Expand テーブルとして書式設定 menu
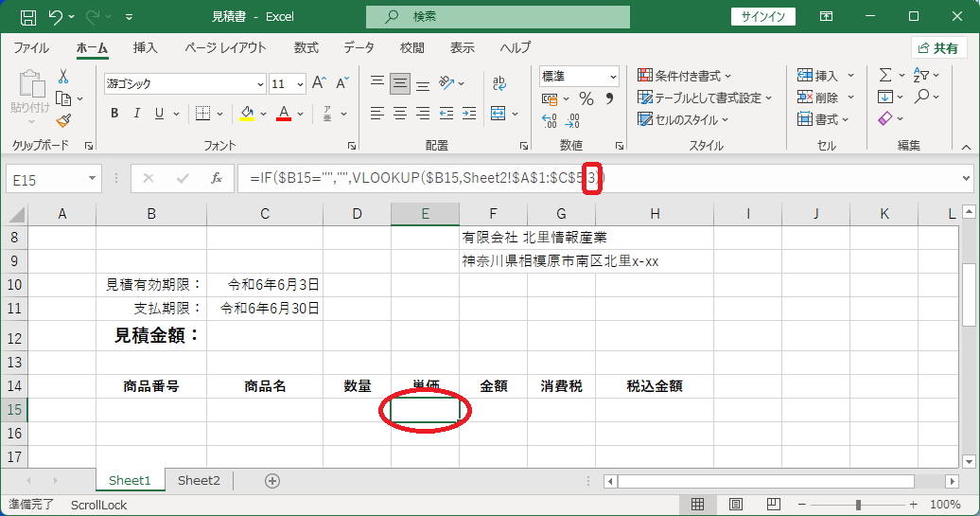 point(705,98)
